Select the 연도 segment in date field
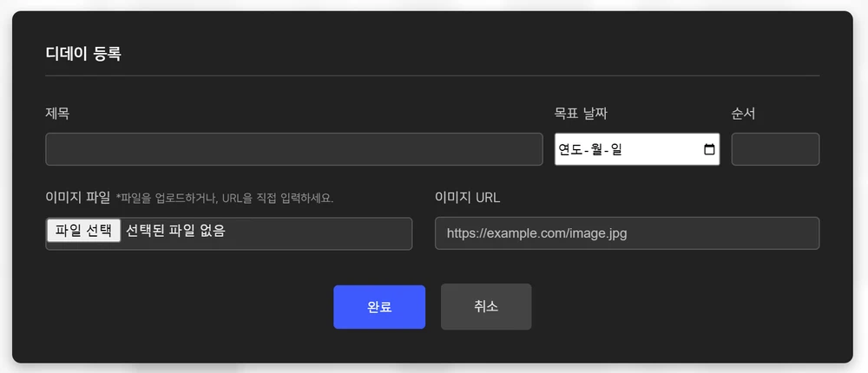Screen dimensions: 868x373 click(569, 149)
